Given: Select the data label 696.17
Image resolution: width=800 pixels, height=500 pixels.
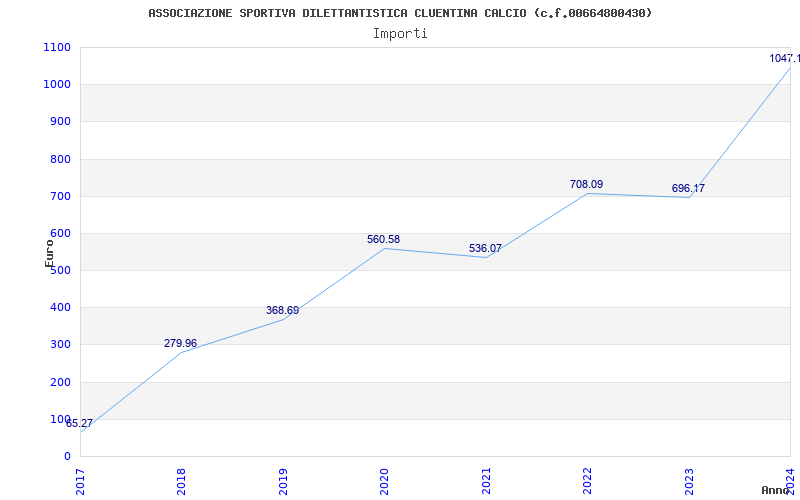Looking at the screenshot, I should 688,188.
